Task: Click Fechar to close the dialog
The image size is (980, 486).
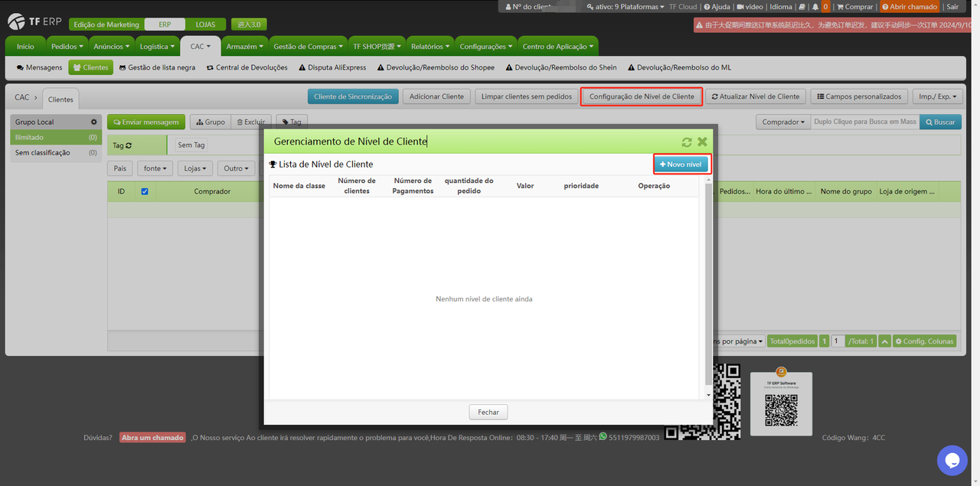Action: click(x=488, y=411)
